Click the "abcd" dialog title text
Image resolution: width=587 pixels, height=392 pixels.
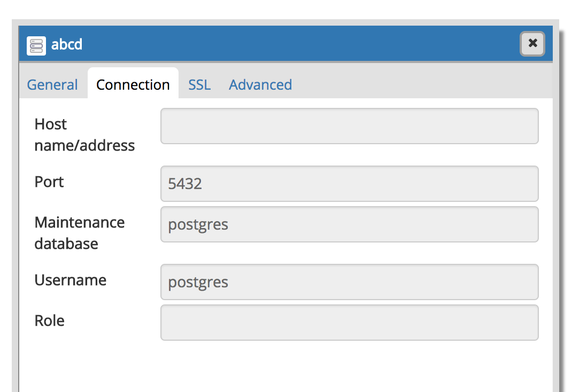pyautogui.click(x=67, y=44)
